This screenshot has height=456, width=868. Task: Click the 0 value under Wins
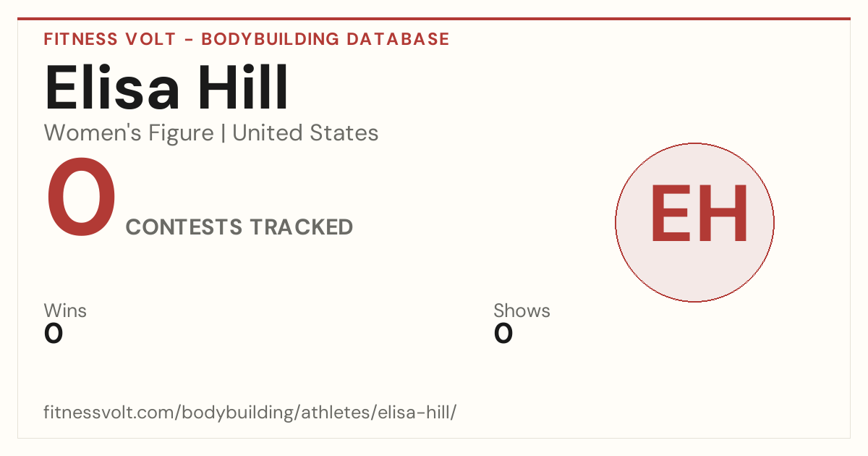pyautogui.click(x=54, y=334)
